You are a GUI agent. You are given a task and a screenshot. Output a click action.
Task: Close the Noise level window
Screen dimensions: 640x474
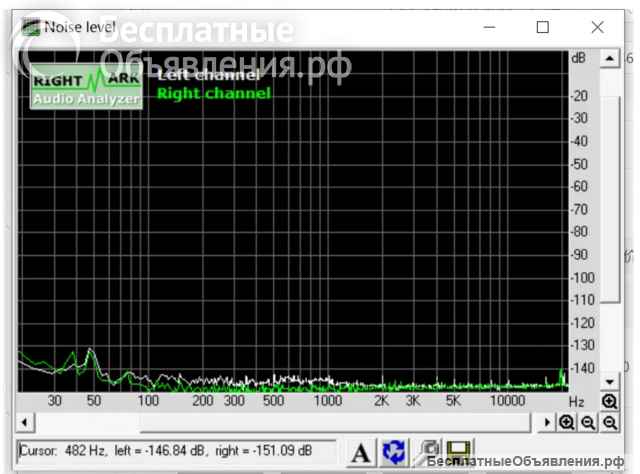point(597,28)
